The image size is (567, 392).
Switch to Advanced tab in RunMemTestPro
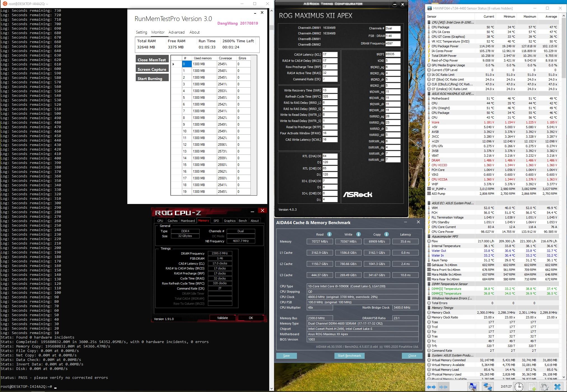pyautogui.click(x=176, y=32)
